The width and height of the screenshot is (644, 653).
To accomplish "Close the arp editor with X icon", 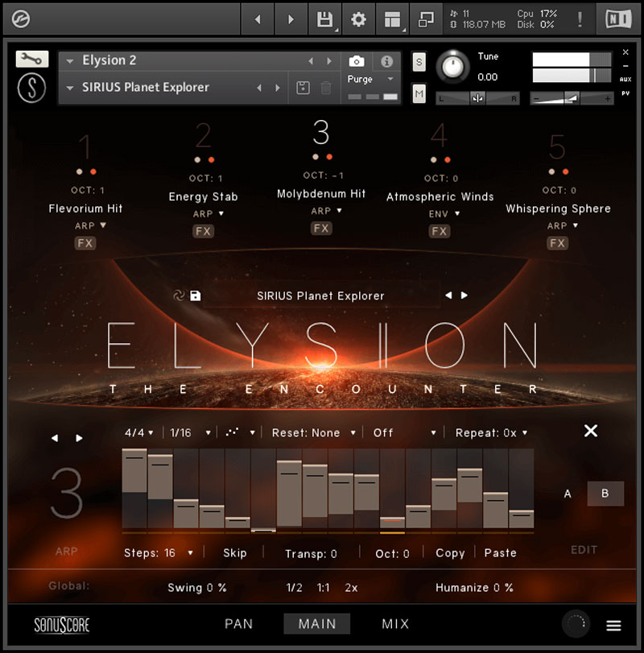I will pos(591,431).
